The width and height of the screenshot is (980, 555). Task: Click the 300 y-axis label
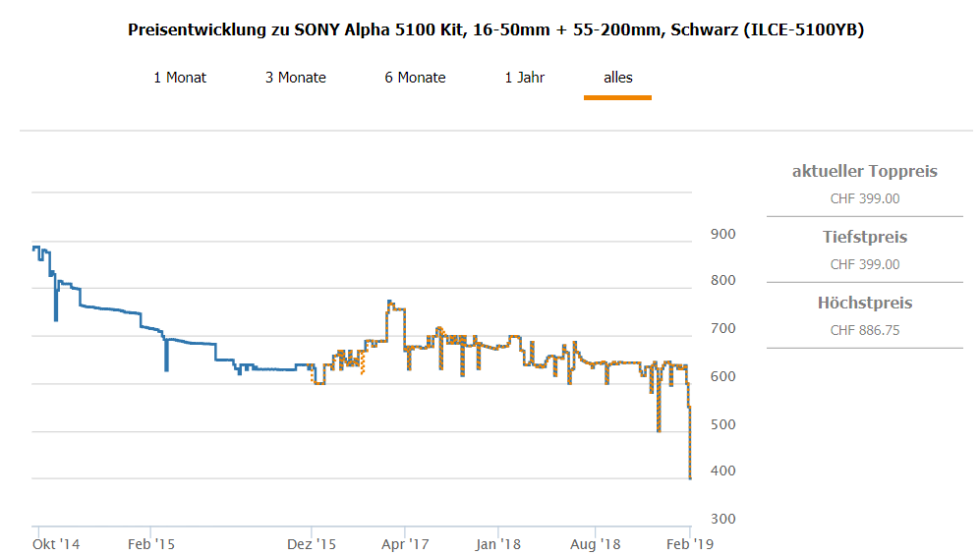point(722,520)
